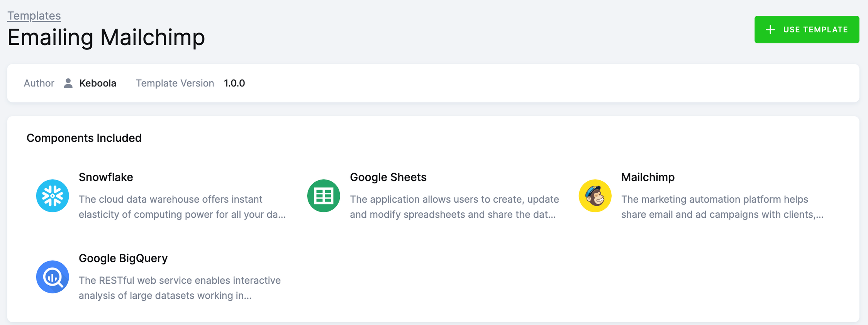Image resolution: width=868 pixels, height=325 pixels.
Task: Click the Snowflake component icon
Action: (x=53, y=196)
